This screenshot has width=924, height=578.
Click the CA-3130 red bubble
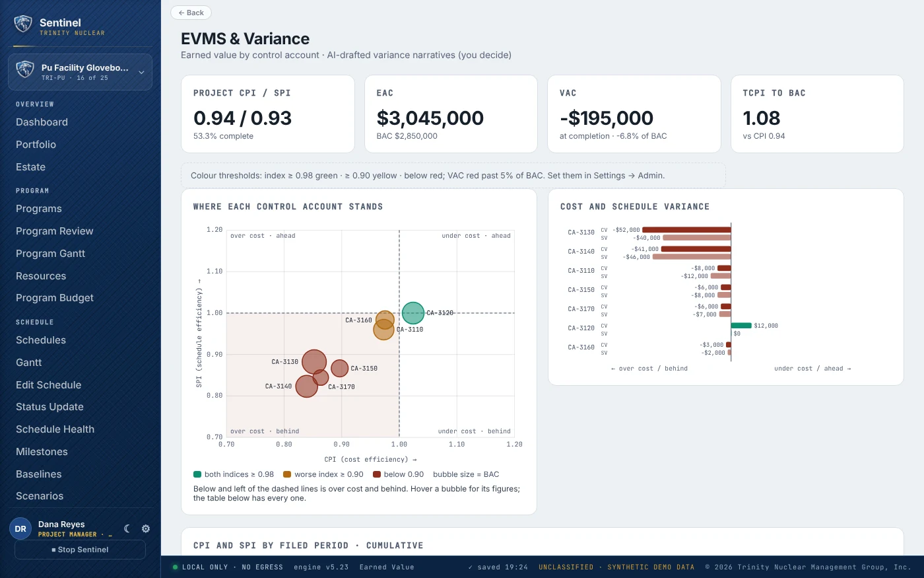(314, 362)
